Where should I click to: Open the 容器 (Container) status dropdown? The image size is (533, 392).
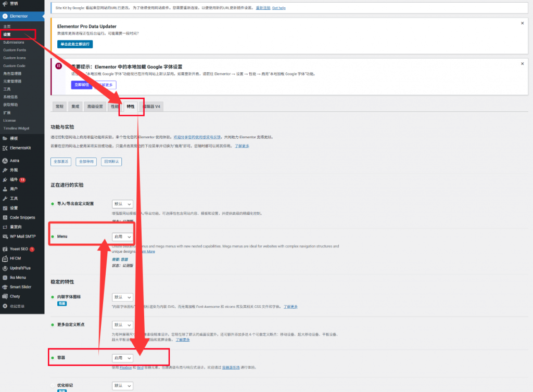(x=122, y=358)
